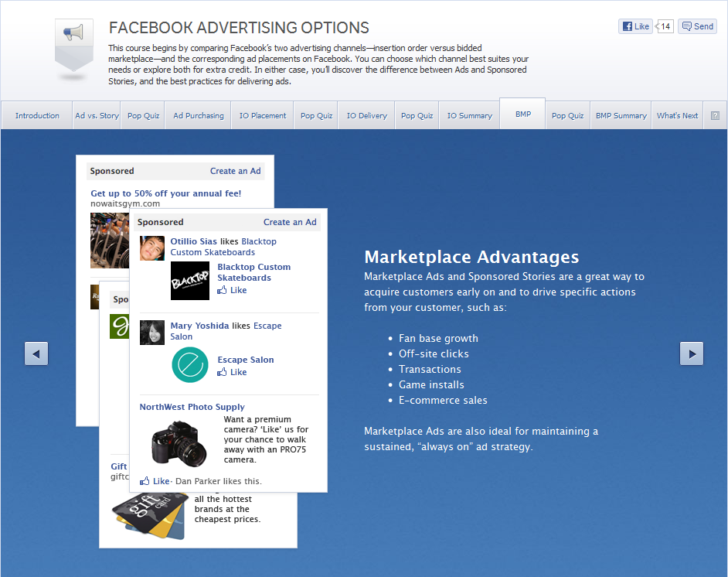This screenshot has height=577, width=728.
Task: Switch to Ad vs. Story tab
Action: pyautogui.click(x=97, y=116)
